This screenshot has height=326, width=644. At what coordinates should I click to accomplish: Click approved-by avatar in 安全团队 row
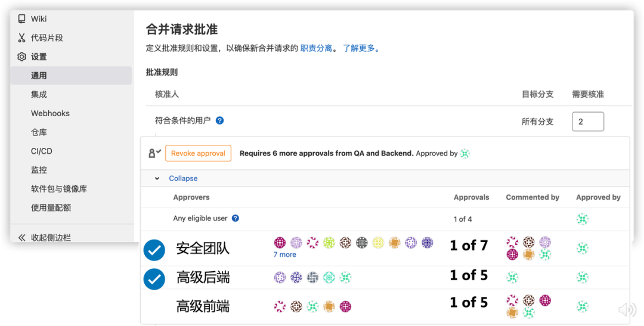coord(583,248)
